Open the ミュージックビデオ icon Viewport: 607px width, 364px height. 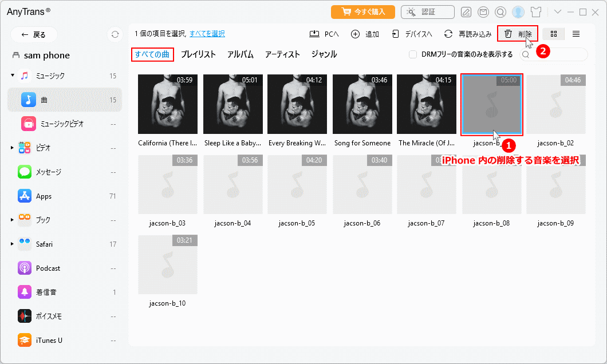pos(28,124)
